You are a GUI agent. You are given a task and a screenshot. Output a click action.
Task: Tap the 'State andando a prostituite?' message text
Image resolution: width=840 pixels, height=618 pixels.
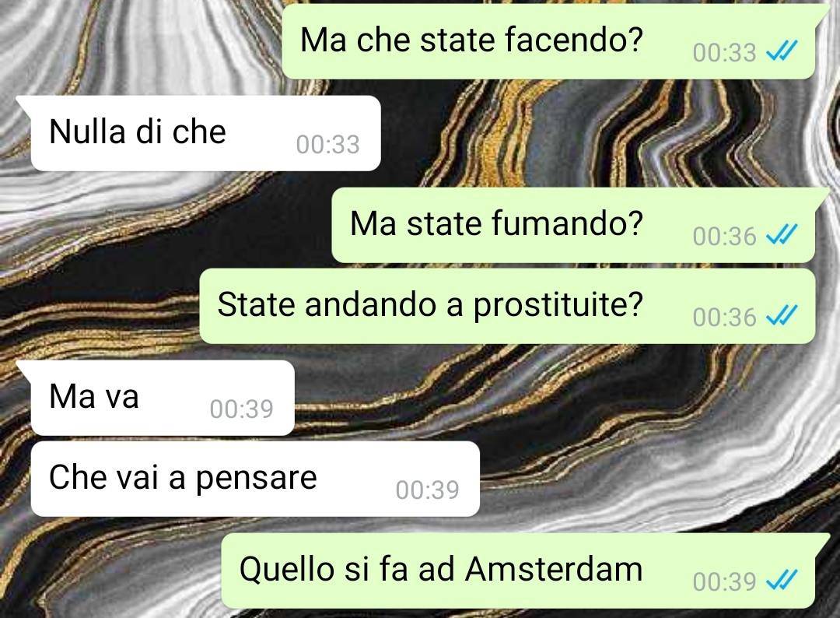[429, 305]
